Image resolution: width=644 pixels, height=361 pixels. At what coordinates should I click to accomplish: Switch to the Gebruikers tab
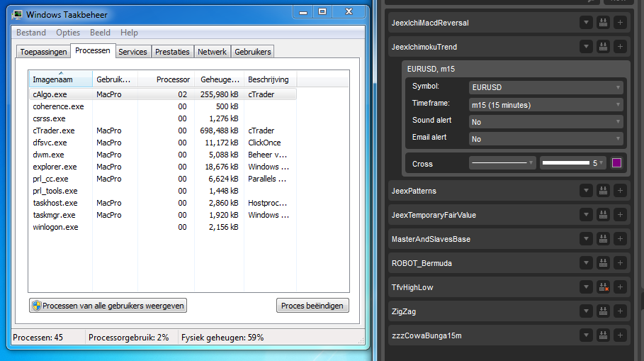[253, 52]
